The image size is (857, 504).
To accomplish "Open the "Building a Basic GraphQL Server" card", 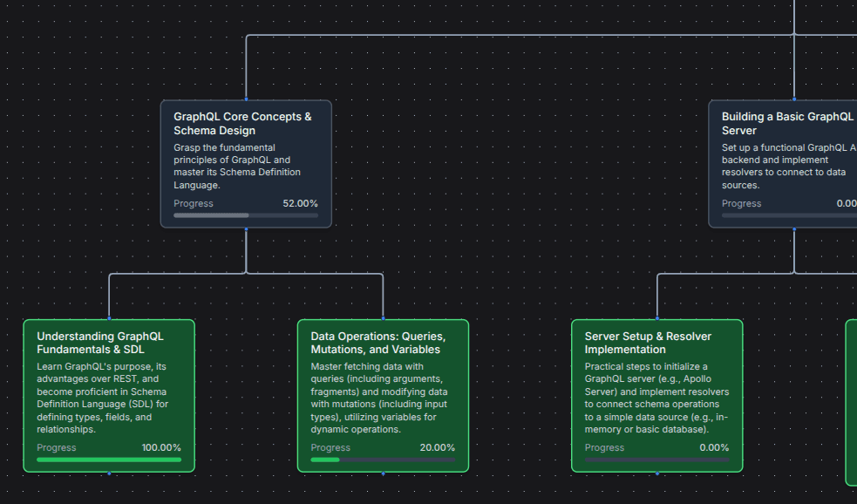I will coord(785,161).
